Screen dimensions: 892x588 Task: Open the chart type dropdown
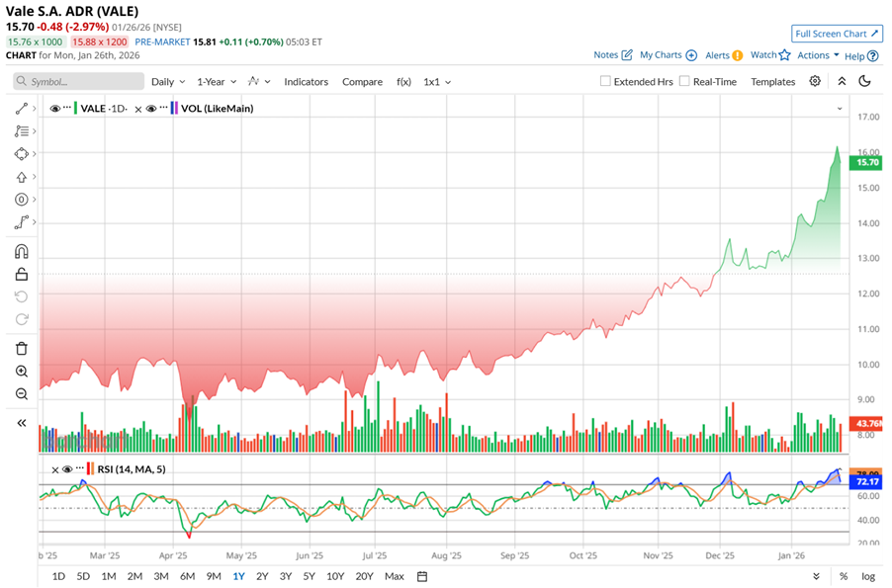point(259,81)
